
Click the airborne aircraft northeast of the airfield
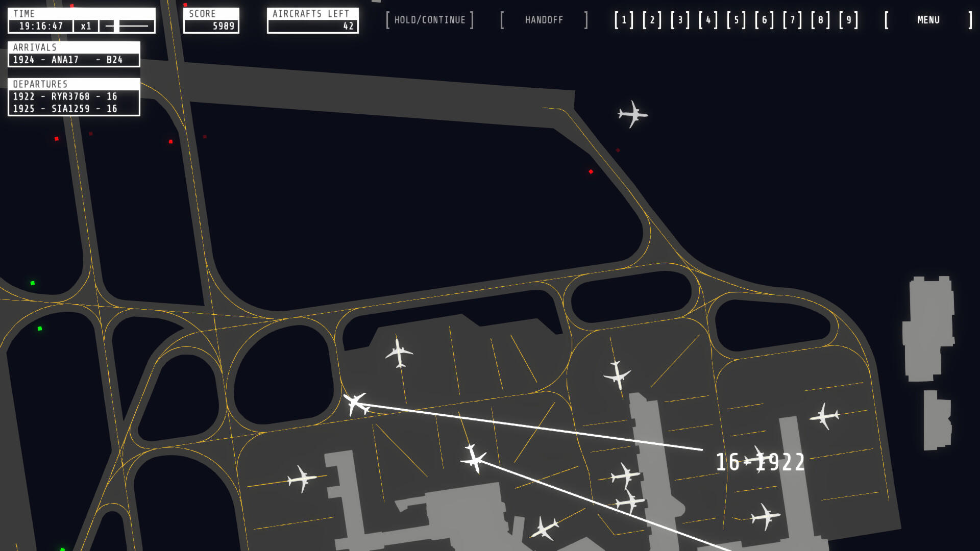click(633, 115)
